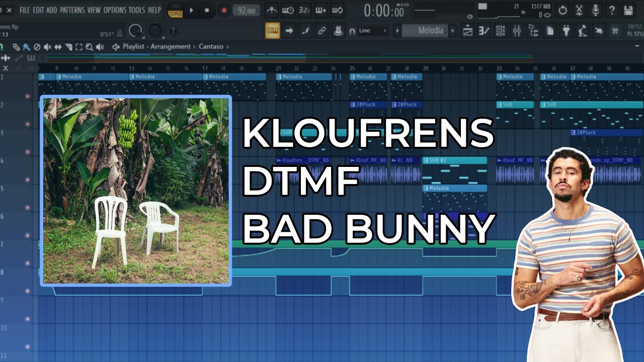This screenshot has height=362, width=644.
Task: Toggle the link/multilink controllers icon
Action: point(322,31)
